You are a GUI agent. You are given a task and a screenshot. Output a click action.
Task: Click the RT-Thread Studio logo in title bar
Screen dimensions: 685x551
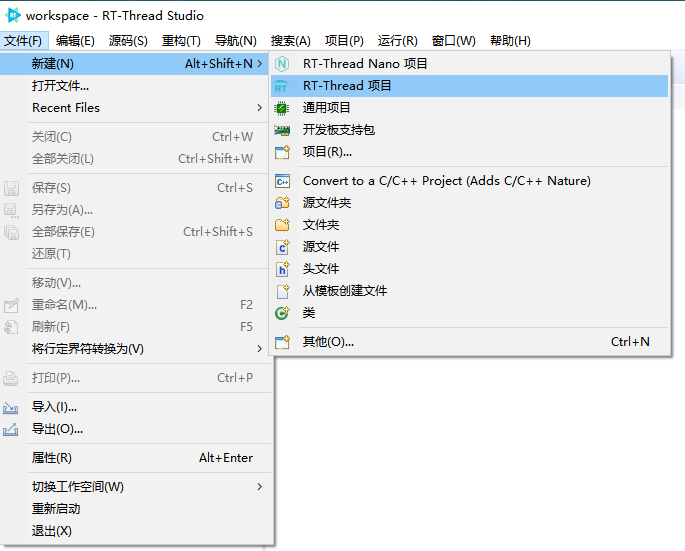[13, 15]
